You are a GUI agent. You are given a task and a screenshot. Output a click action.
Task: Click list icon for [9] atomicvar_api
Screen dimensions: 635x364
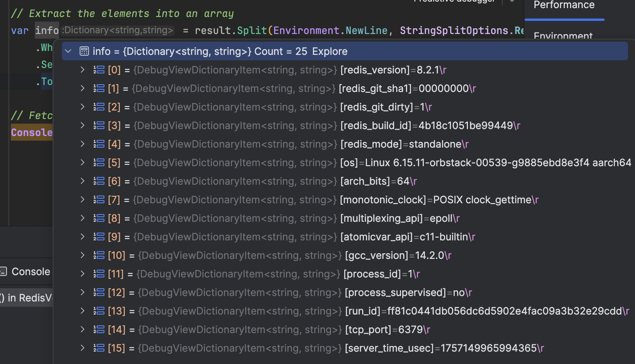click(x=99, y=237)
